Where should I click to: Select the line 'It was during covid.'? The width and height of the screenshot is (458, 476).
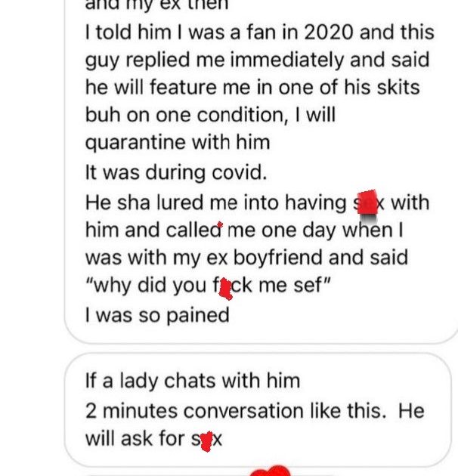click(x=176, y=173)
